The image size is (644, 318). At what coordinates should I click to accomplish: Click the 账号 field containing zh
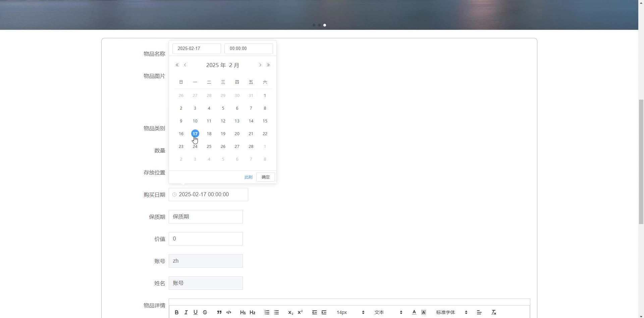pos(206,261)
